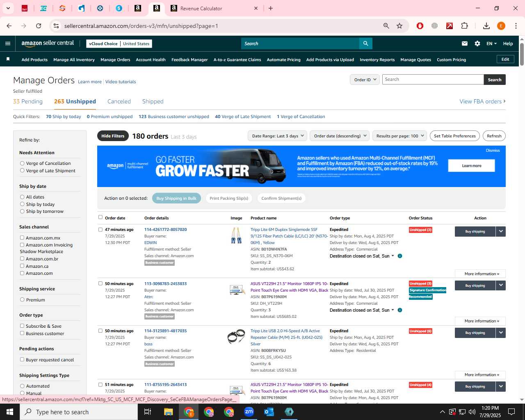Open the Tripp Lite fiber patch cable thumbnail
The height and width of the screenshot is (420, 525).
[x=236, y=235]
